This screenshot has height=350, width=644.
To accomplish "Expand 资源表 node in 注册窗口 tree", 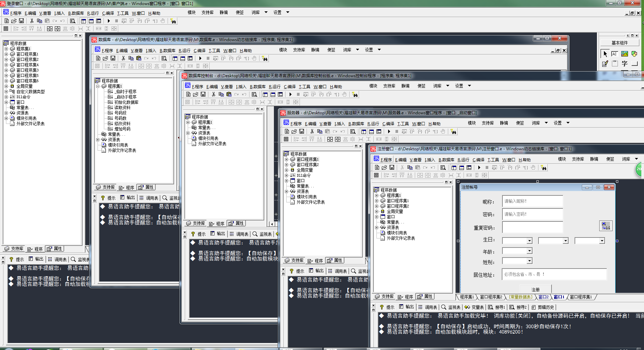I will coord(376,227).
